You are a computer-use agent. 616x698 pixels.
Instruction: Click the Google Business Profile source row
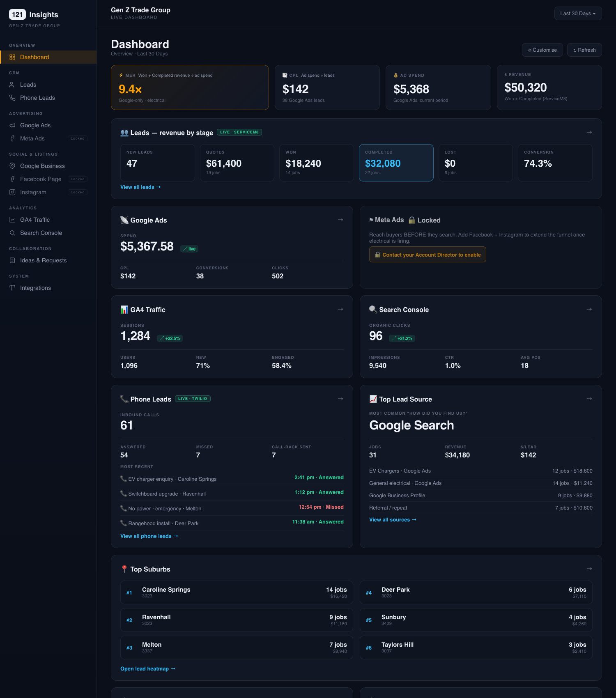click(481, 496)
